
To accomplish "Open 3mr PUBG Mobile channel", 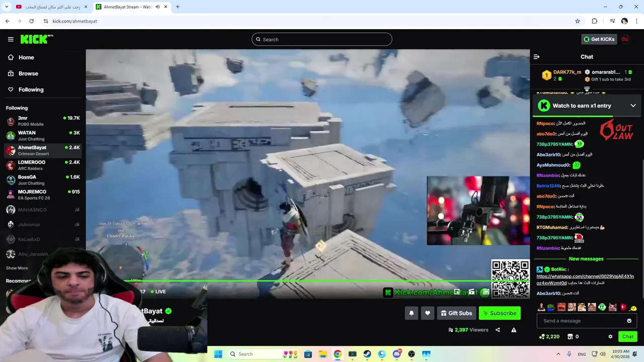I will click(43, 121).
